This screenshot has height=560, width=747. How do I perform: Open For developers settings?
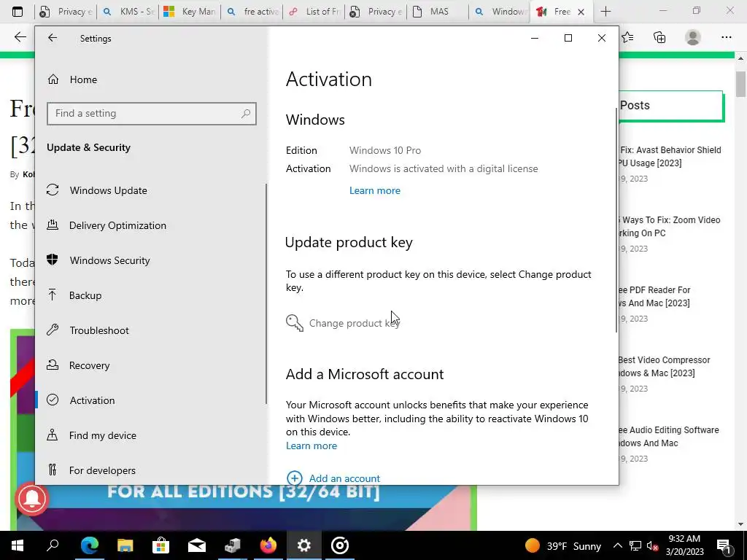tap(91, 470)
